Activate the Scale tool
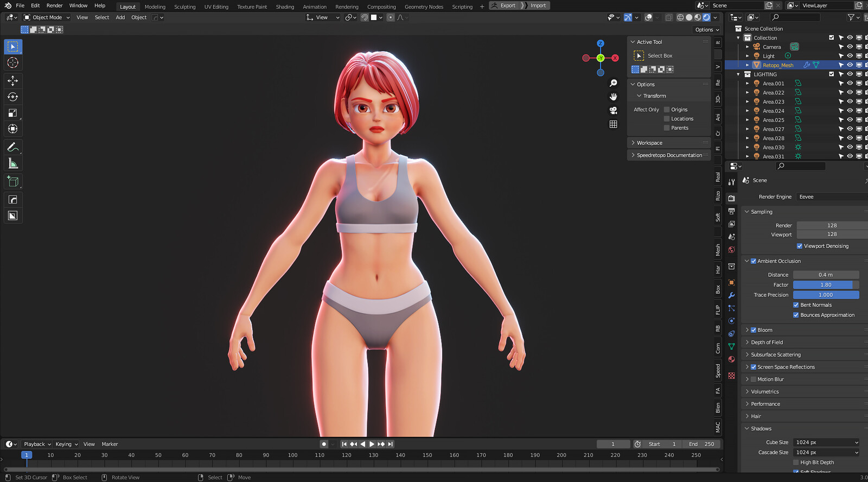868x482 pixels. [x=13, y=113]
